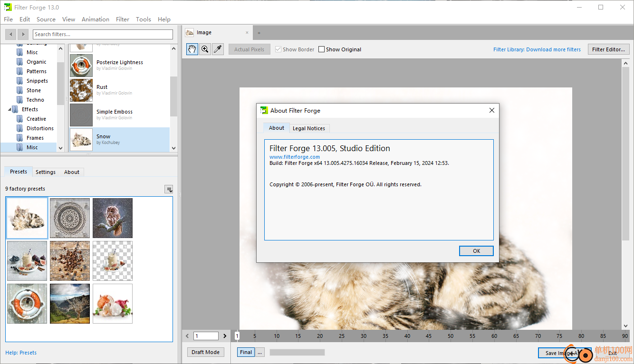Open the Filter menu
Image resolution: width=634 pixels, height=364 pixels.
tap(123, 19)
